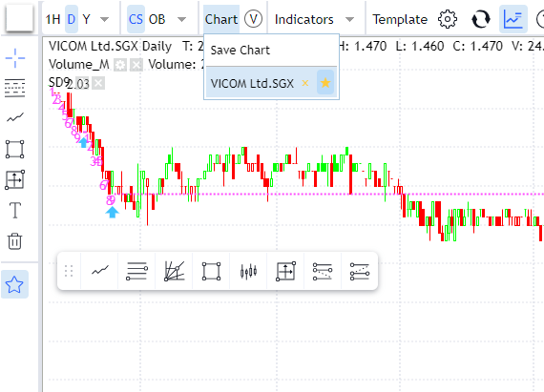Toggle the CS candlestick chart type
The width and height of the screenshot is (544, 392).
[136, 19]
